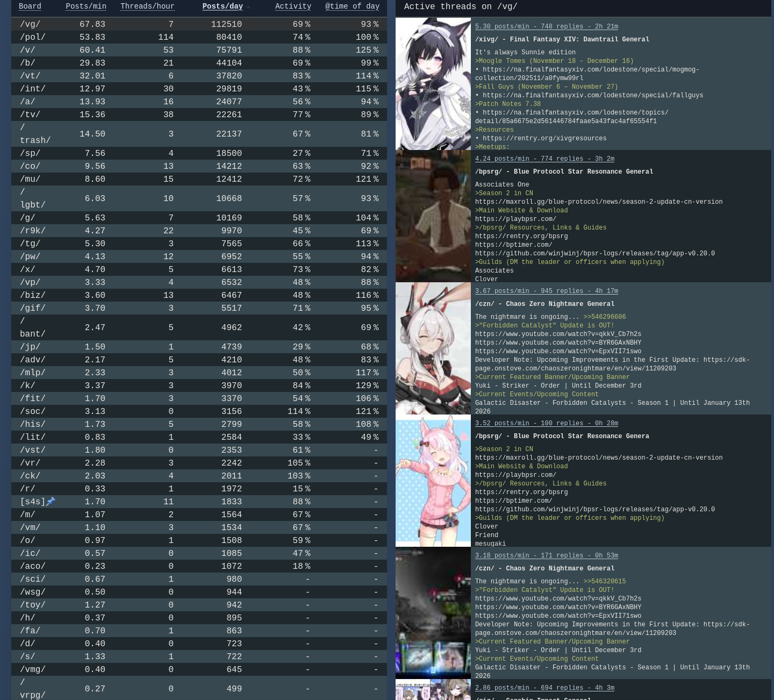Select the /vg/ board row
Image resolution: width=774 pixels, height=700 pixels.
point(199,24)
